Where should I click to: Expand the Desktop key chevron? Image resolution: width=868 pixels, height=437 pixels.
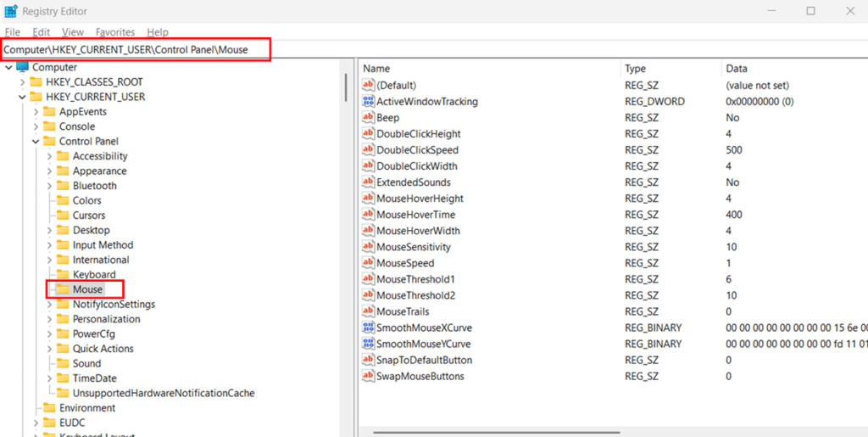49,230
